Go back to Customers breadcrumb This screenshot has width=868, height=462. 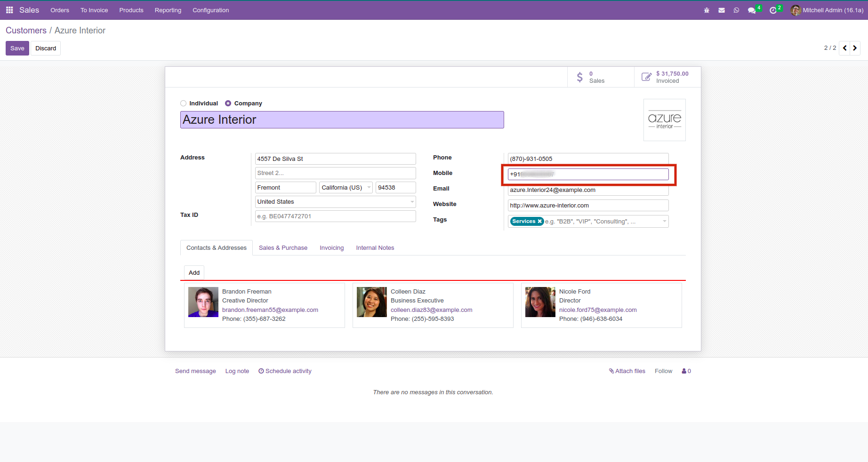pos(26,31)
